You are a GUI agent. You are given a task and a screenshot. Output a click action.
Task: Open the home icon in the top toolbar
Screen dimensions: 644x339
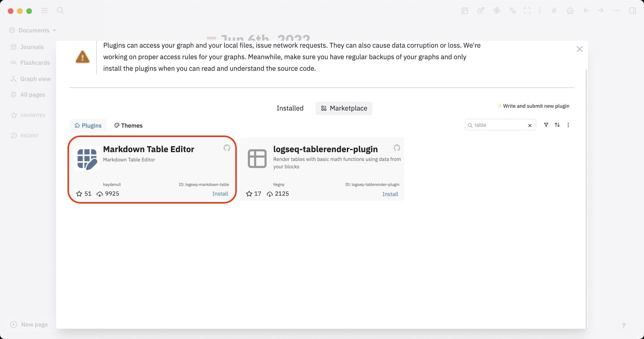(x=570, y=11)
